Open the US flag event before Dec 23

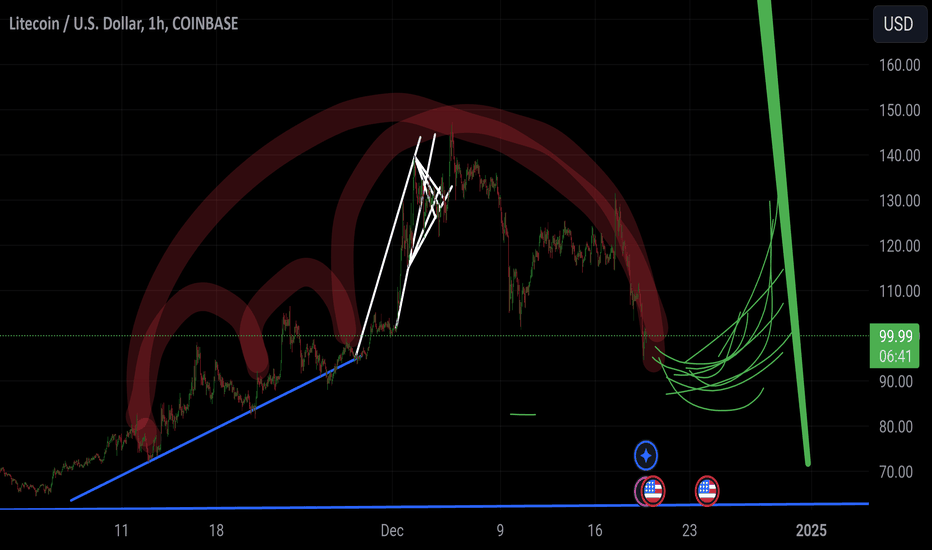[653, 491]
